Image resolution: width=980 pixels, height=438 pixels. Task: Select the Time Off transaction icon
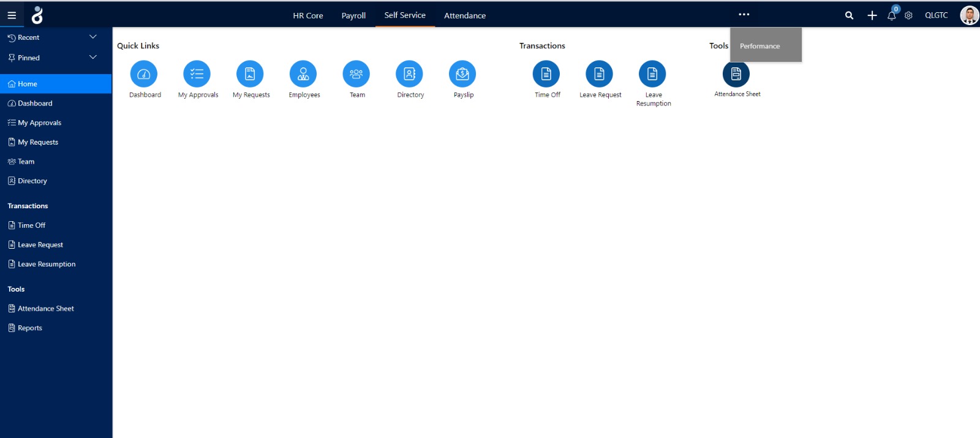(546, 74)
